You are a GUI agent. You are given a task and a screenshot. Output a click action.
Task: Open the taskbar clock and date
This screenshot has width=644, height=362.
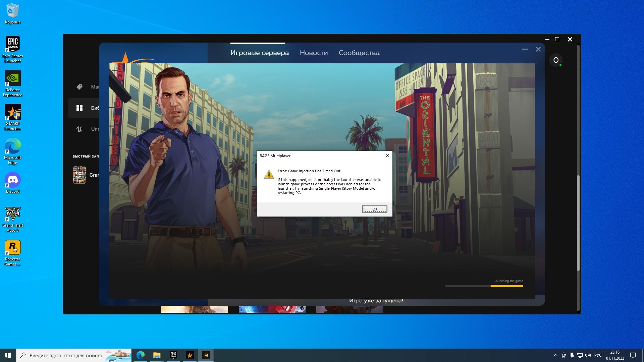(x=615, y=355)
